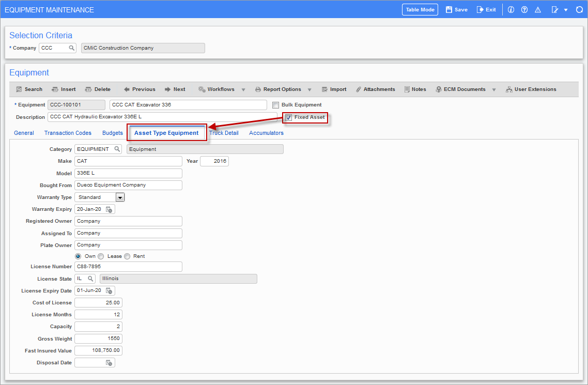Expand the Warranty Type dropdown

click(x=120, y=197)
